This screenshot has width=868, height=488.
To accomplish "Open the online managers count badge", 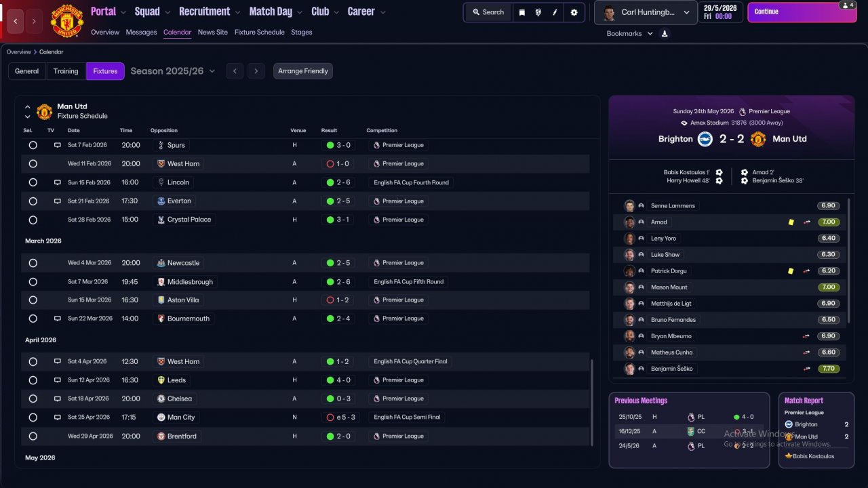I will click(x=847, y=5).
